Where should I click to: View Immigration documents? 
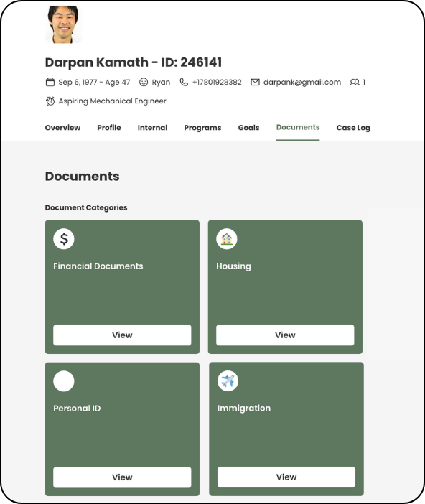pos(286,477)
